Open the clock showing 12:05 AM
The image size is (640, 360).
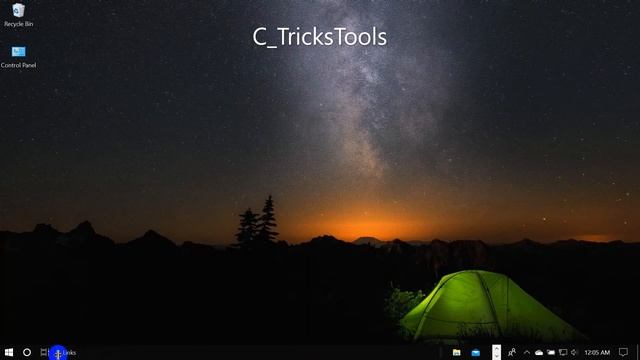click(x=597, y=353)
